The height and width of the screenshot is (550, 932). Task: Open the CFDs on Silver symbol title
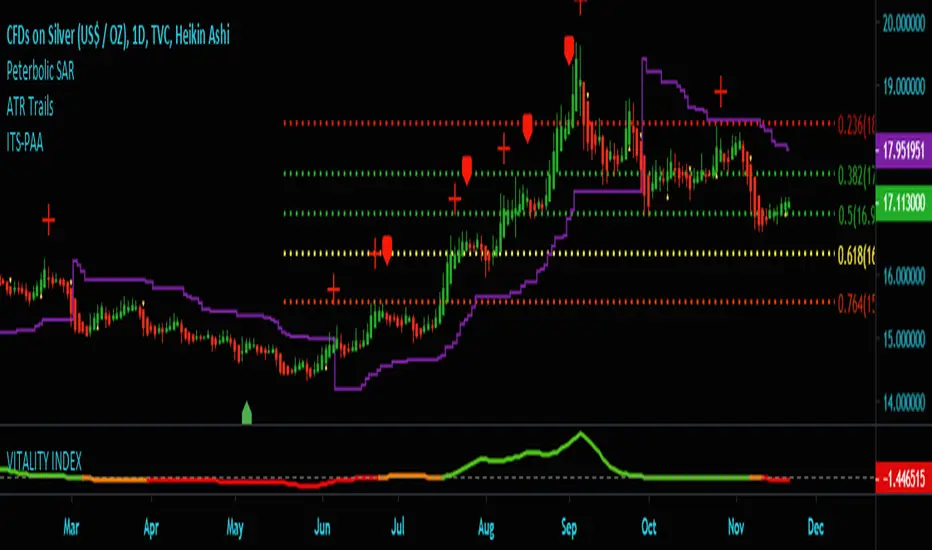[x=118, y=36]
